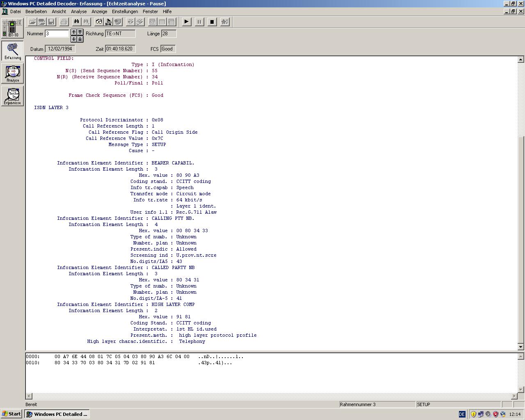Click the Windows PC Detailed taskbar button

57,414
